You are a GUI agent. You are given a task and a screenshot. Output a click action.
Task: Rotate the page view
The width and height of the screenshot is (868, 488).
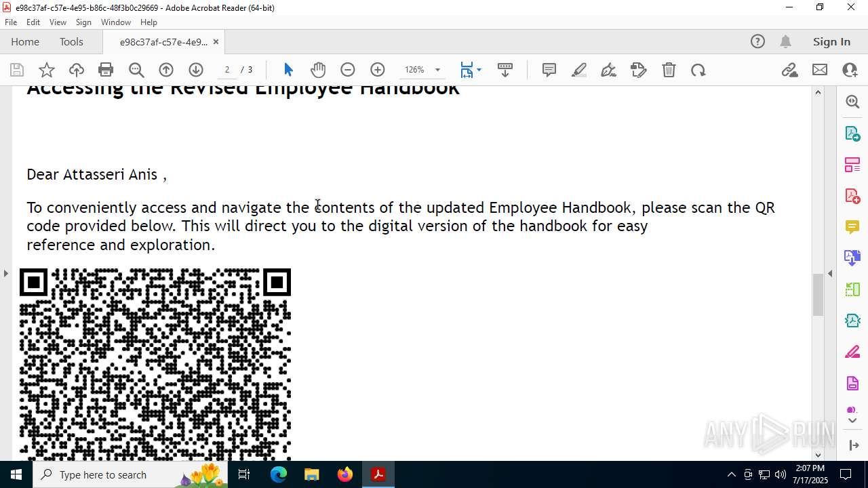698,70
